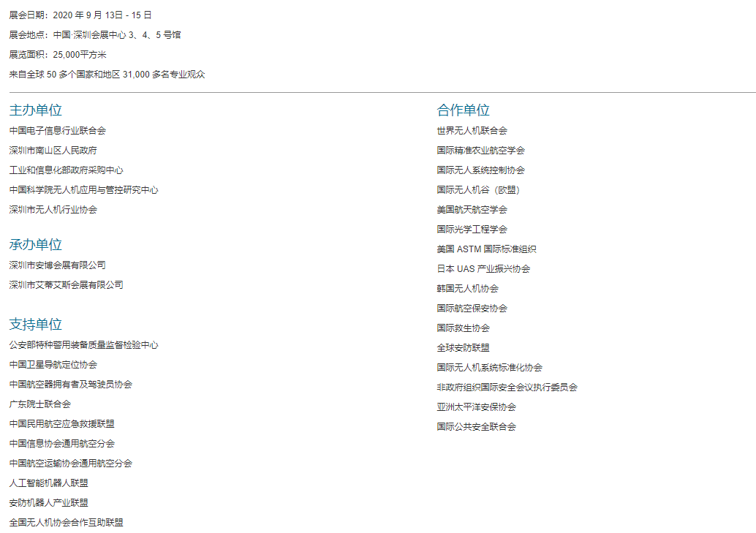The height and width of the screenshot is (533, 756).
Task: Click 深圳市南山区人民政府 entry
Action: pyautogui.click(x=53, y=151)
